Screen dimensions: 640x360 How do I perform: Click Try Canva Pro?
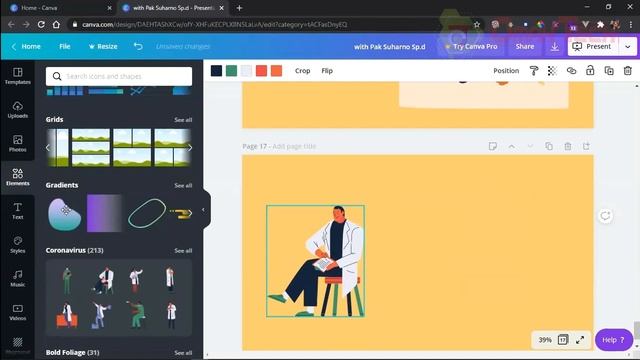click(x=471, y=47)
